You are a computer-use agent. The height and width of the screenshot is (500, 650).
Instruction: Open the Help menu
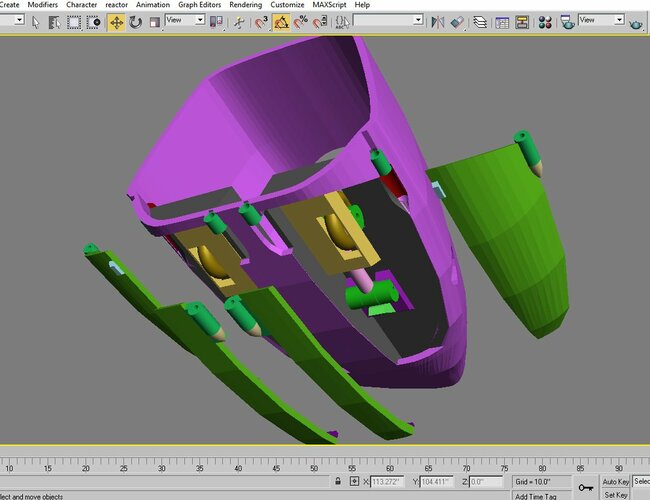(362, 5)
